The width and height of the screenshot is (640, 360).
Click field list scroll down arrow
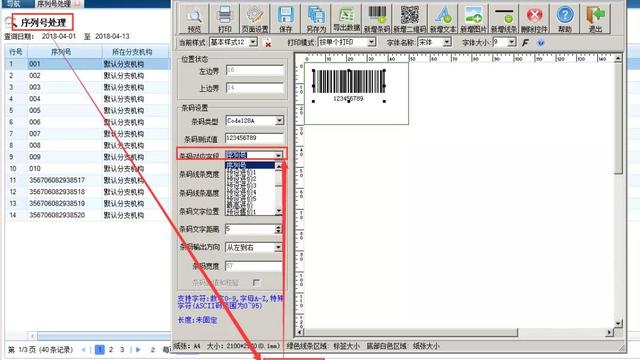click(279, 211)
